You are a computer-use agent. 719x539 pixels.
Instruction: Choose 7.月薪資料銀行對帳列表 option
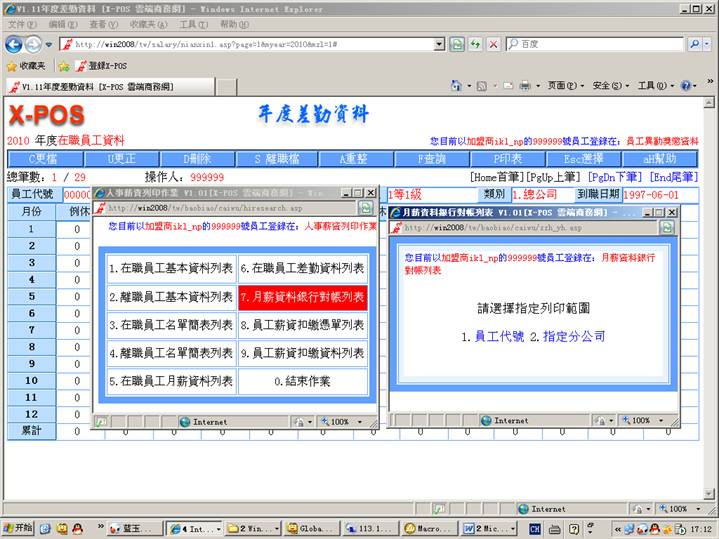(x=303, y=297)
